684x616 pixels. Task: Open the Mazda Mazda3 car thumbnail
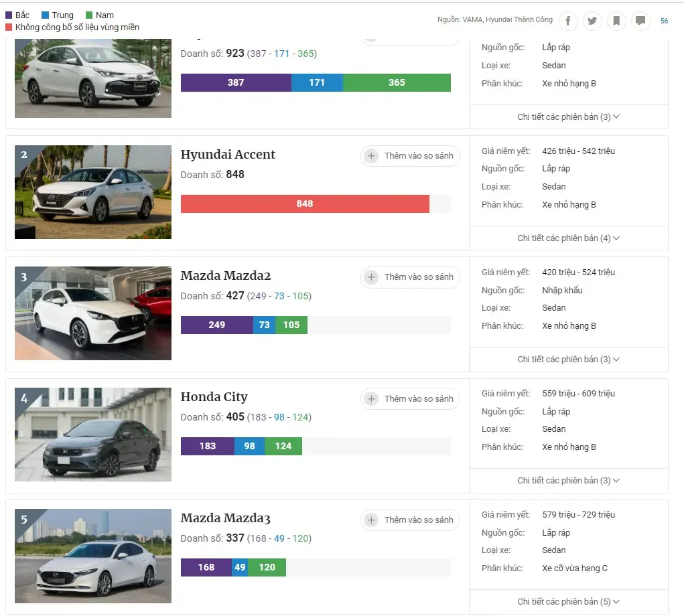(x=93, y=556)
